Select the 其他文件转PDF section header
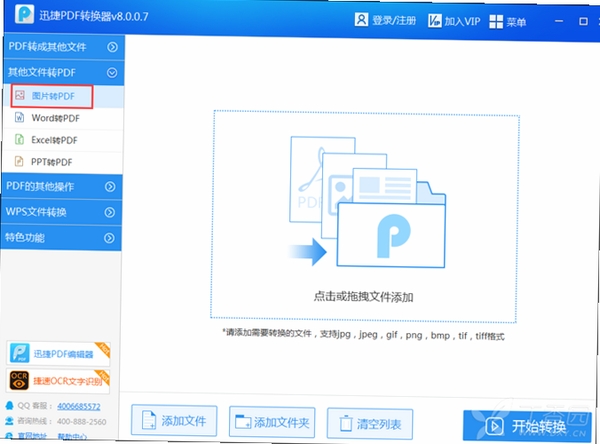The image size is (600, 444). click(x=64, y=72)
